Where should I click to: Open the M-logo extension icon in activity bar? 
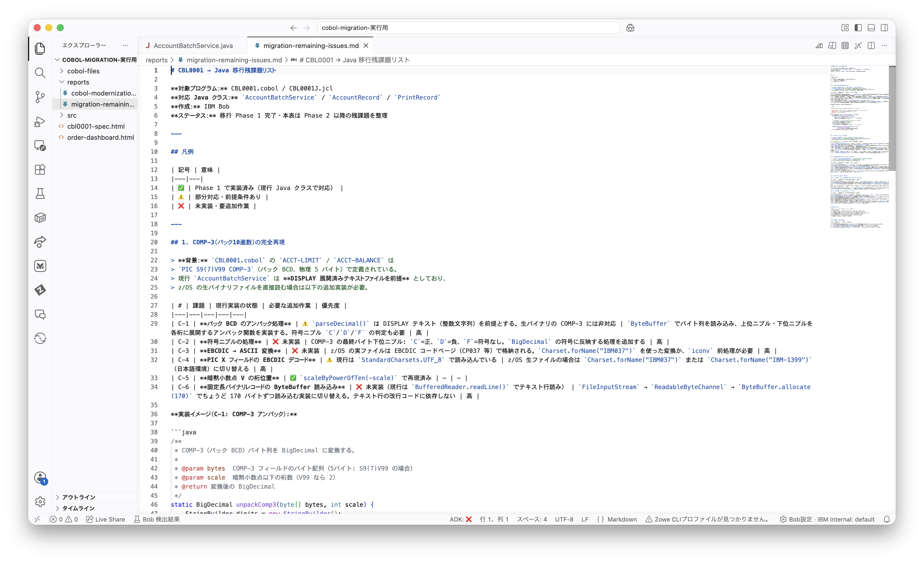(40, 266)
